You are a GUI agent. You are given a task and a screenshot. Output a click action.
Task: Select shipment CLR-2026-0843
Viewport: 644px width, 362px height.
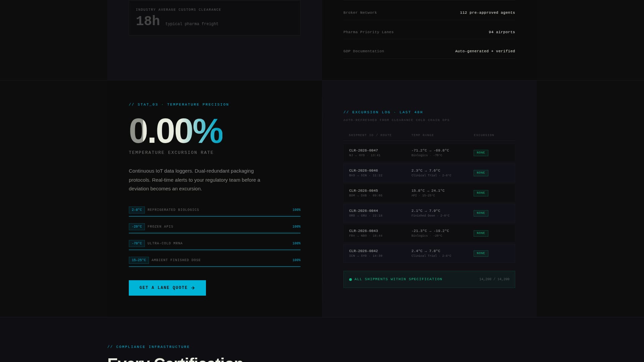(429, 233)
